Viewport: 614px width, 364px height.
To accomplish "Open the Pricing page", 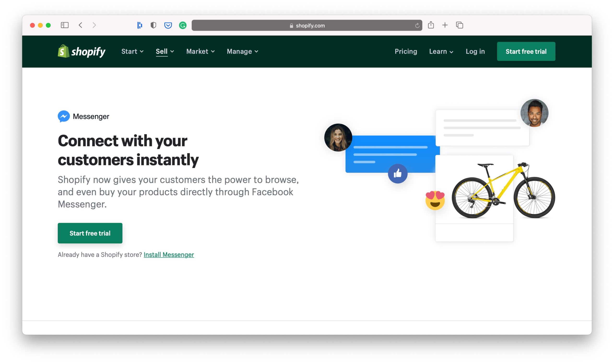I will [406, 51].
